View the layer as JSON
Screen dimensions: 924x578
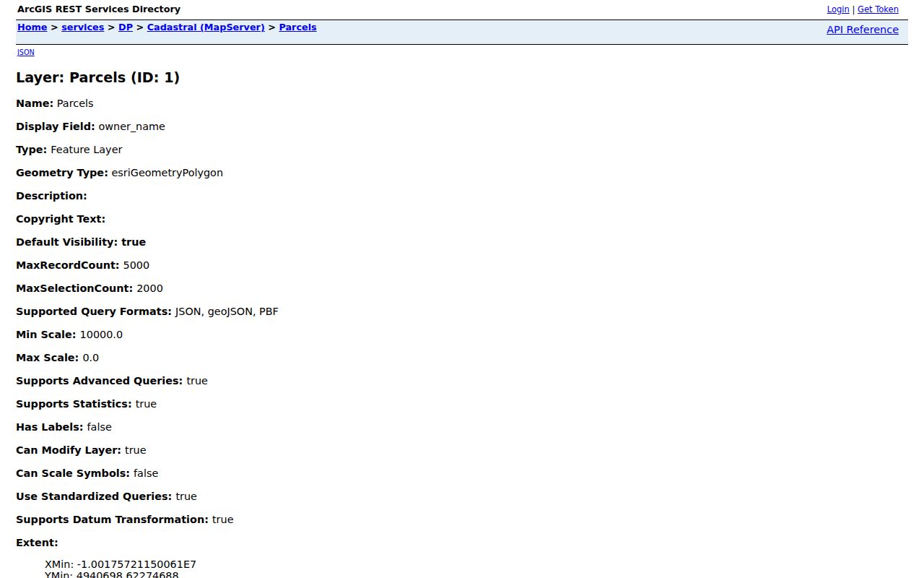pos(26,52)
